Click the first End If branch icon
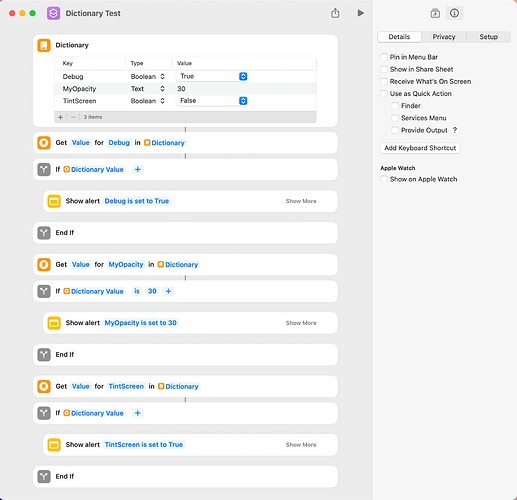The width and height of the screenshot is (517, 500). pos(44,233)
